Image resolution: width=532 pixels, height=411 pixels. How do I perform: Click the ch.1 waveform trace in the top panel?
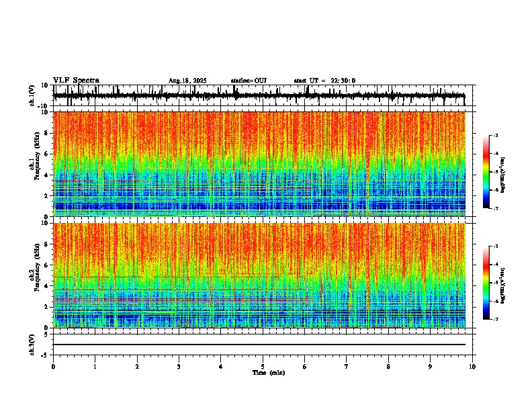(259, 95)
